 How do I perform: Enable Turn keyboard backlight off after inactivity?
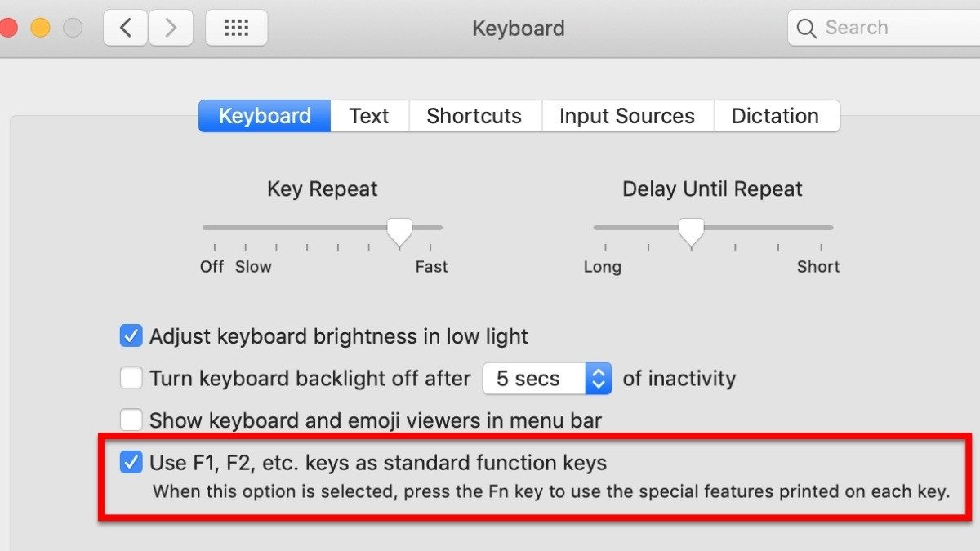pyautogui.click(x=131, y=378)
